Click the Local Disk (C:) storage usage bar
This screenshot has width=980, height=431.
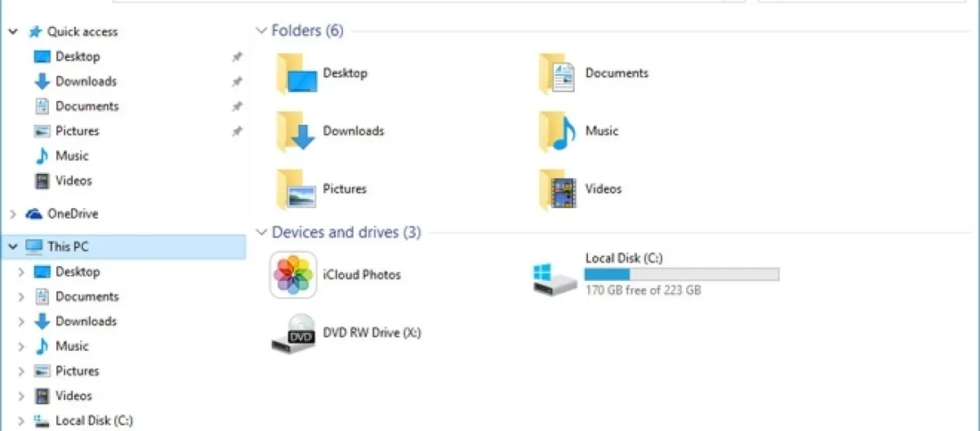click(x=681, y=274)
